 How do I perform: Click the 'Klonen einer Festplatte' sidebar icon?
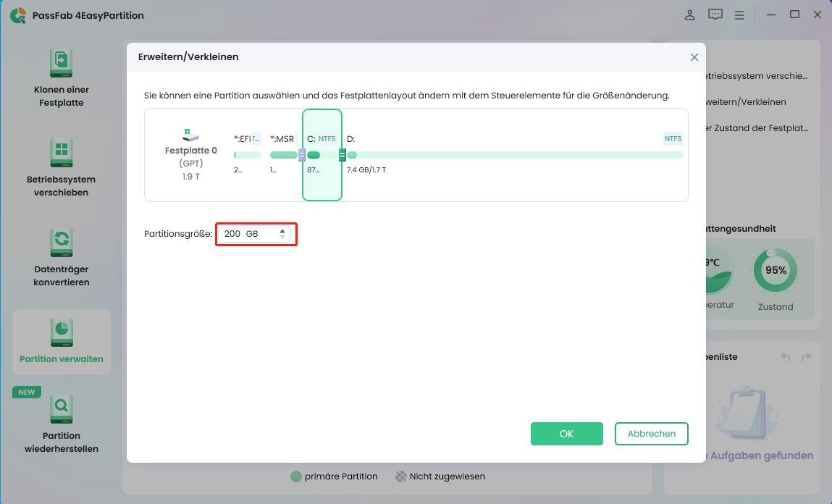[62, 63]
